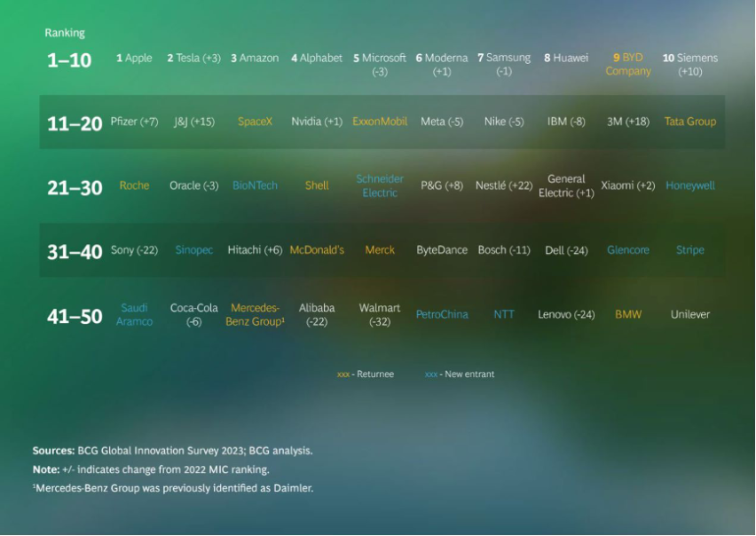Click the 'SpaceX' returnee entry
This screenshot has width=756, height=536.
click(255, 122)
